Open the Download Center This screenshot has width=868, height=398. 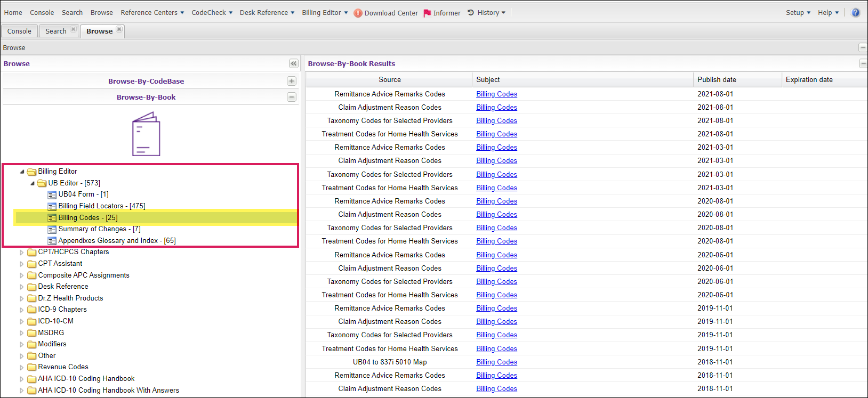[x=390, y=13]
